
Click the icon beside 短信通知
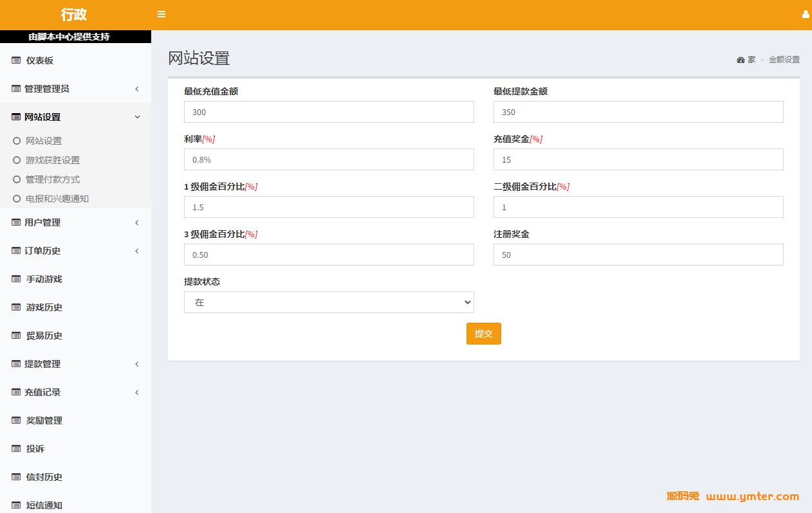[x=16, y=505]
